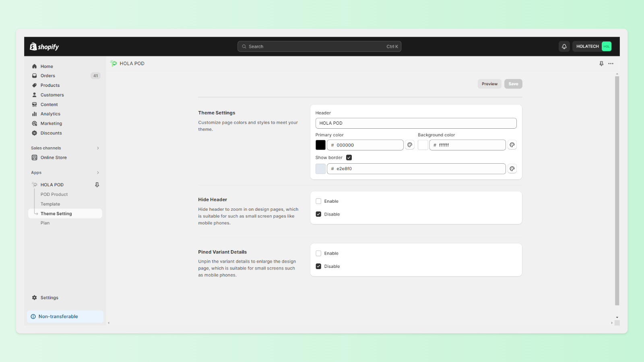Click the primary color hex input

[365, 145]
